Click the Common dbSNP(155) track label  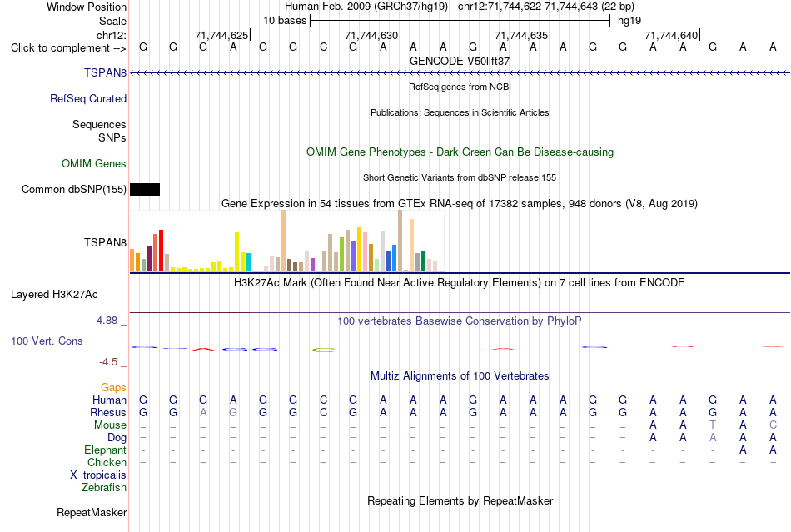(73, 189)
